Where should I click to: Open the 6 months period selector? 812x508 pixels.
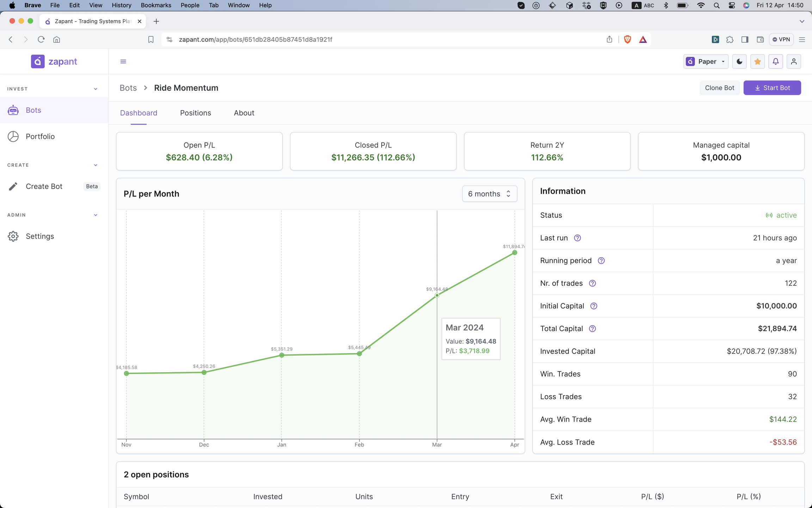pyautogui.click(x=489, y=194)
